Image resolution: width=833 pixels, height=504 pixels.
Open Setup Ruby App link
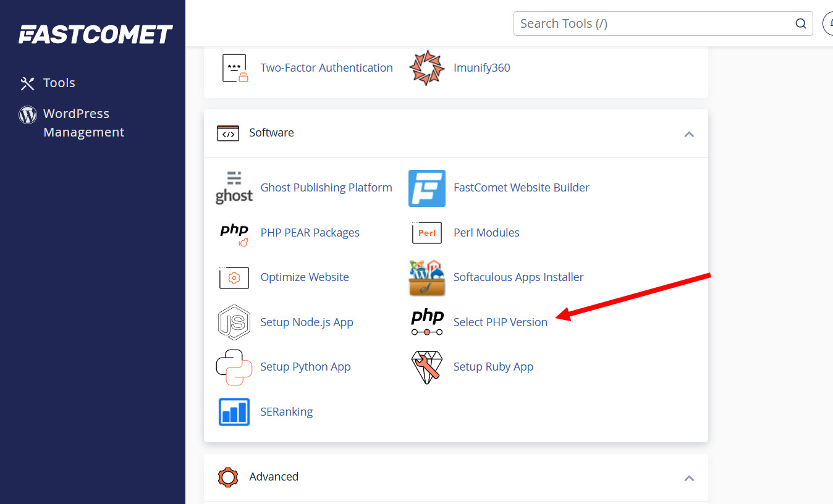[x=493, y=367]
